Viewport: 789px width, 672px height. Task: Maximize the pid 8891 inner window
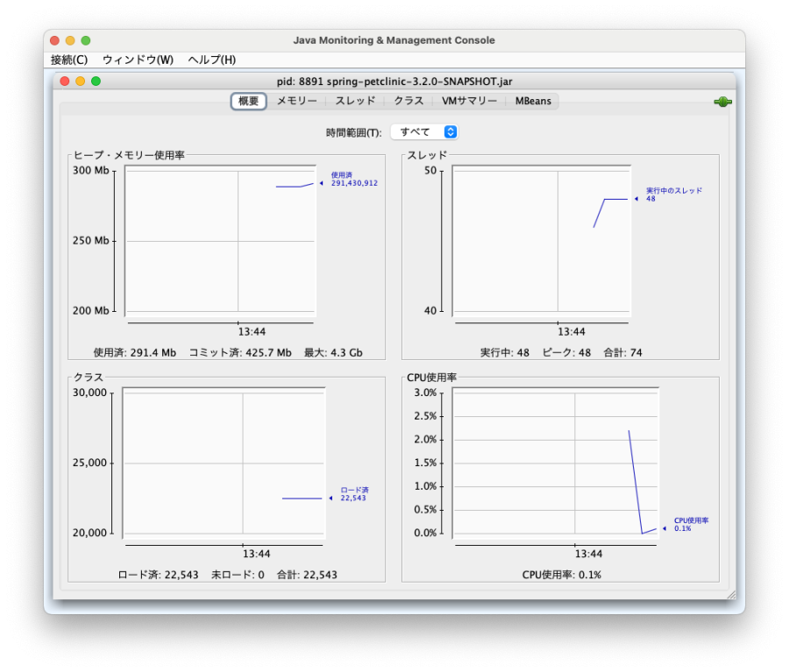pyautogui.click(x=96, y=81)
